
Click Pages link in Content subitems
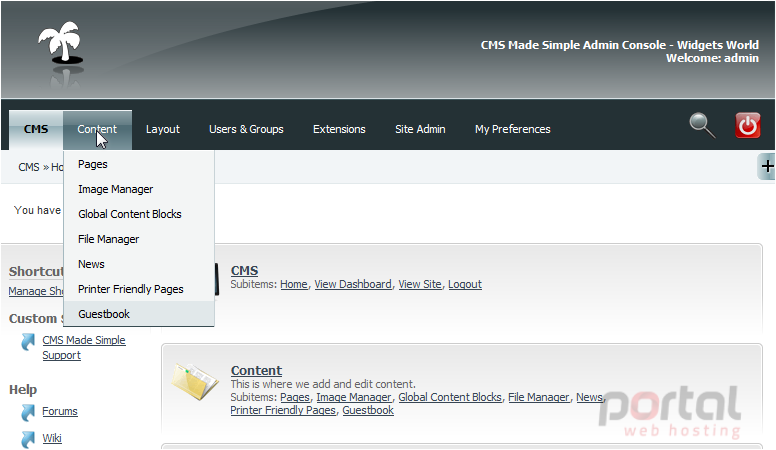point(294,398)
